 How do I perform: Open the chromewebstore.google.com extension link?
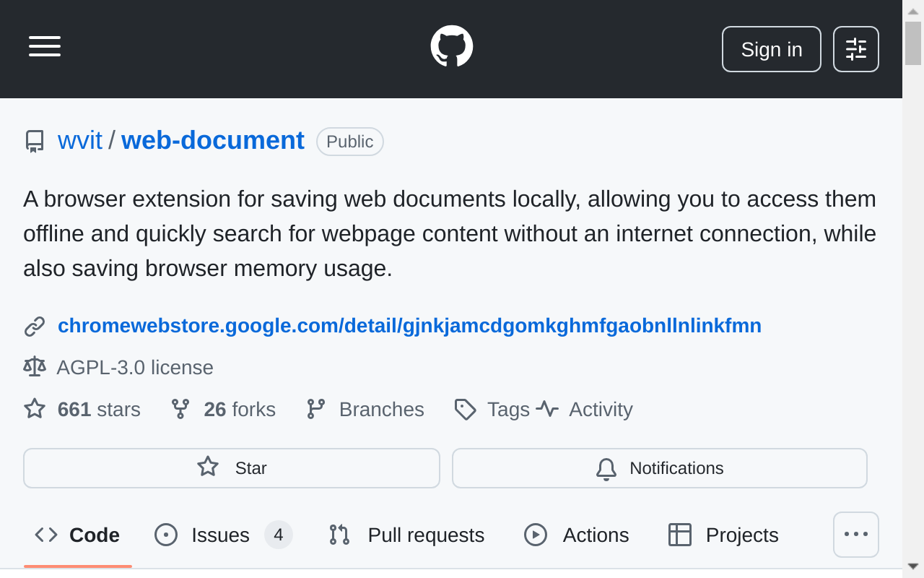point(409,326)
